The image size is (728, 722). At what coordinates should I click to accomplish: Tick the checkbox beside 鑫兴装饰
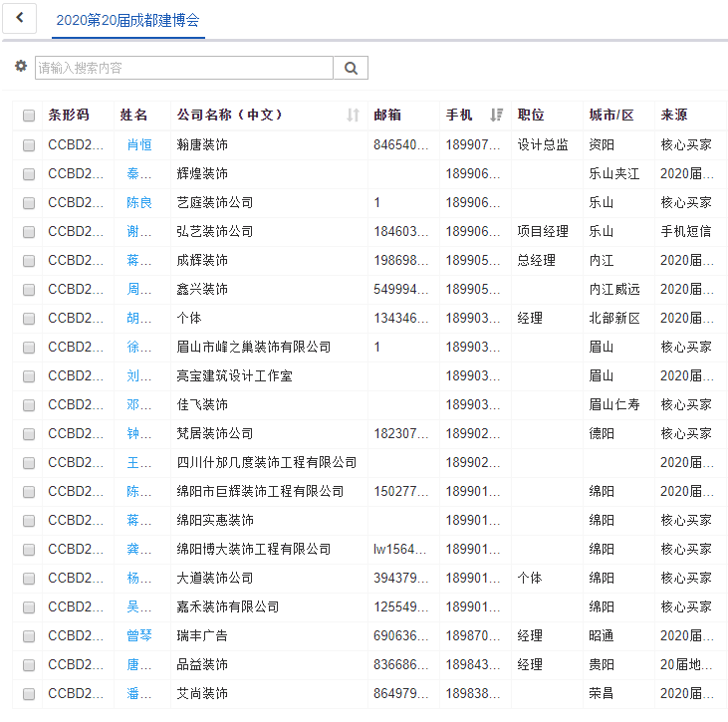click(29, 290)
